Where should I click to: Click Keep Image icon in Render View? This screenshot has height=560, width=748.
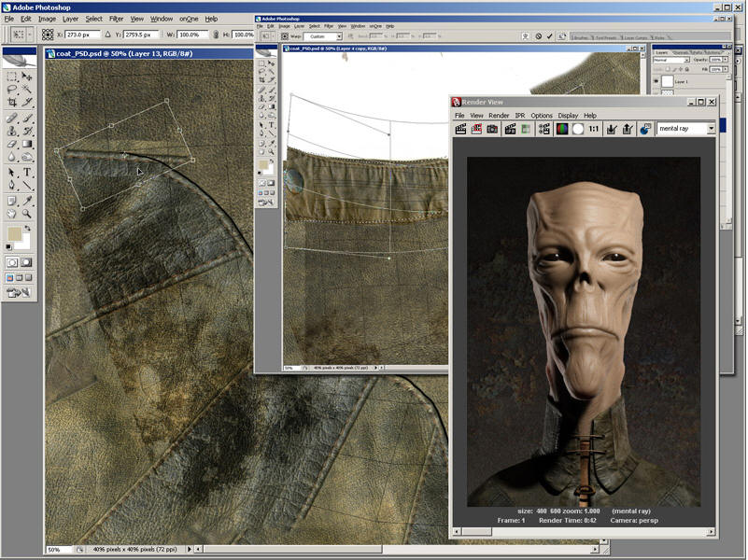click(611, 129)
